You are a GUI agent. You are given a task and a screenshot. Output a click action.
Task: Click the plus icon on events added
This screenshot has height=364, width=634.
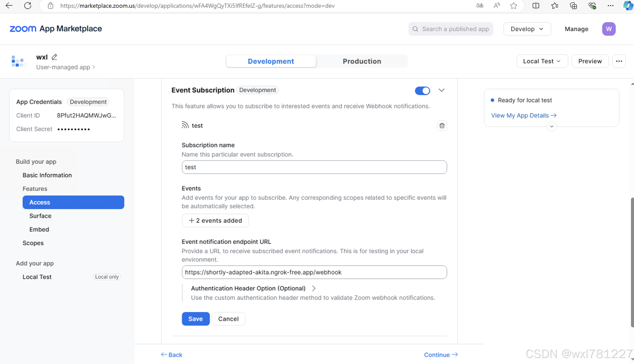(191, 220)
